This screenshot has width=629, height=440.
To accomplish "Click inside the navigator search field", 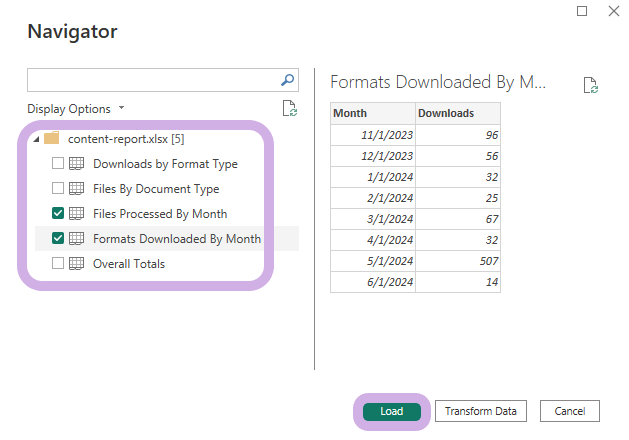I will (x=154, y=80).
